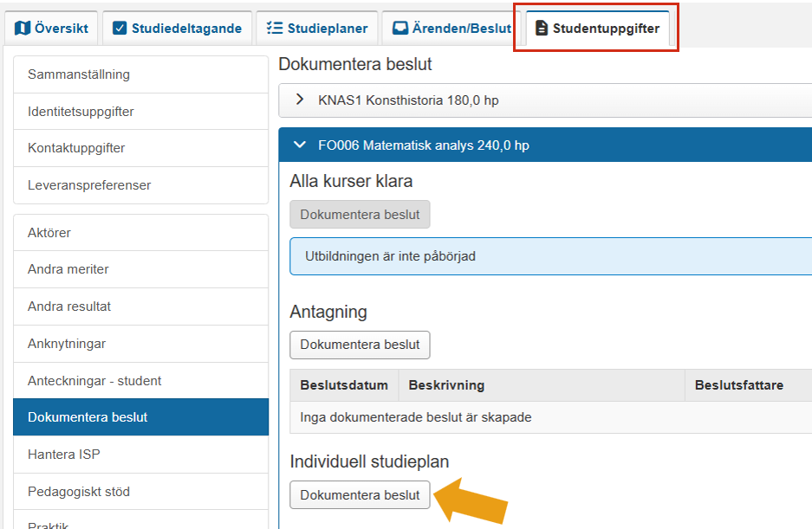812x529 pixels.
Task: Click the Antagning heading
Action: tap(328, 313)
